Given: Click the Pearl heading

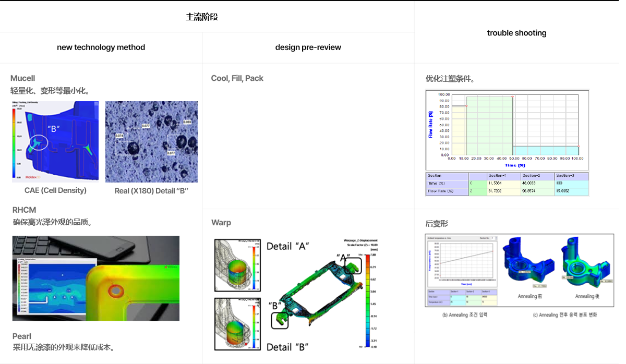Looking at the screenshot, I should (22, 336).
